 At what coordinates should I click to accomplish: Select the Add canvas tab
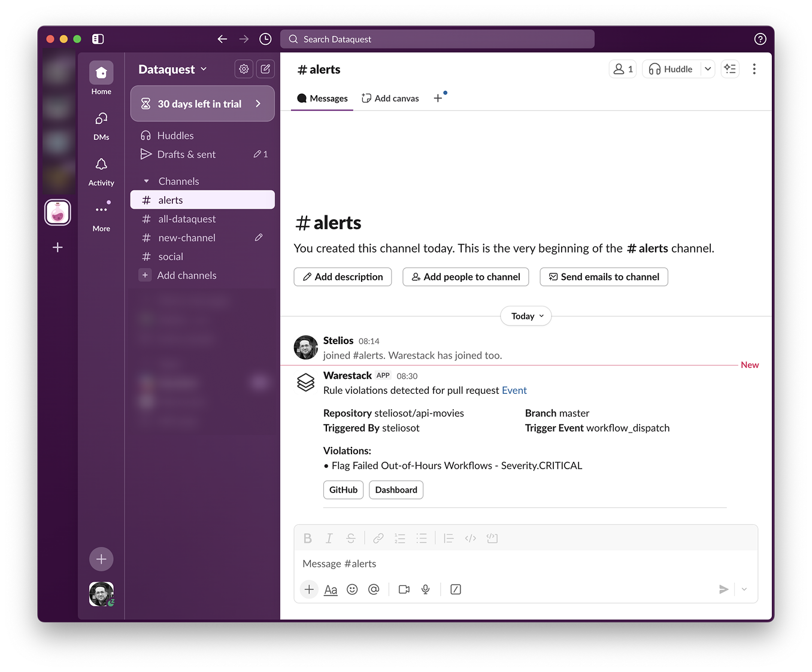pyautogui.click(x=390, y=98)
